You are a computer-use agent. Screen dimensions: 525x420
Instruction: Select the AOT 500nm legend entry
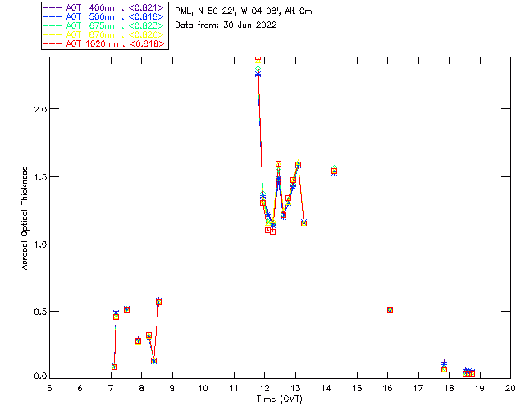[x=103, y=16]
